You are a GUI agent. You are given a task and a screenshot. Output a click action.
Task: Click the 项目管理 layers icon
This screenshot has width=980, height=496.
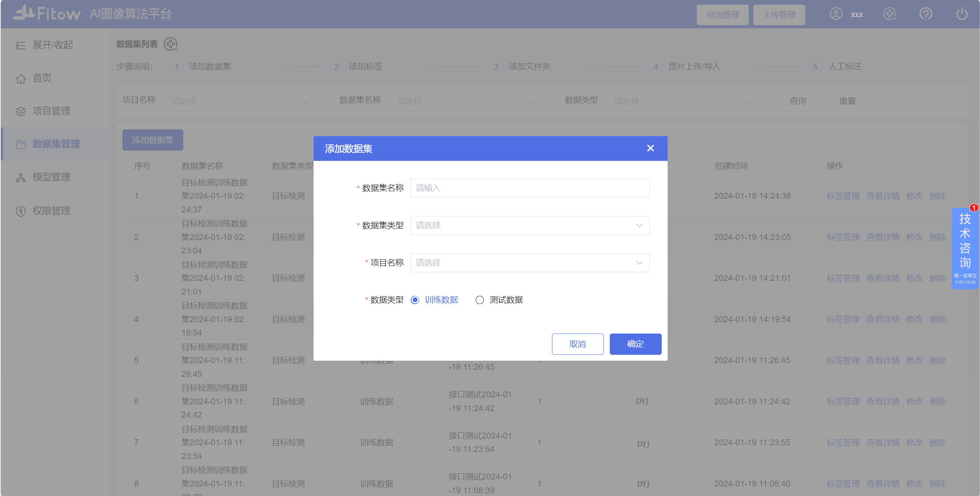click(x=20, y=112)
